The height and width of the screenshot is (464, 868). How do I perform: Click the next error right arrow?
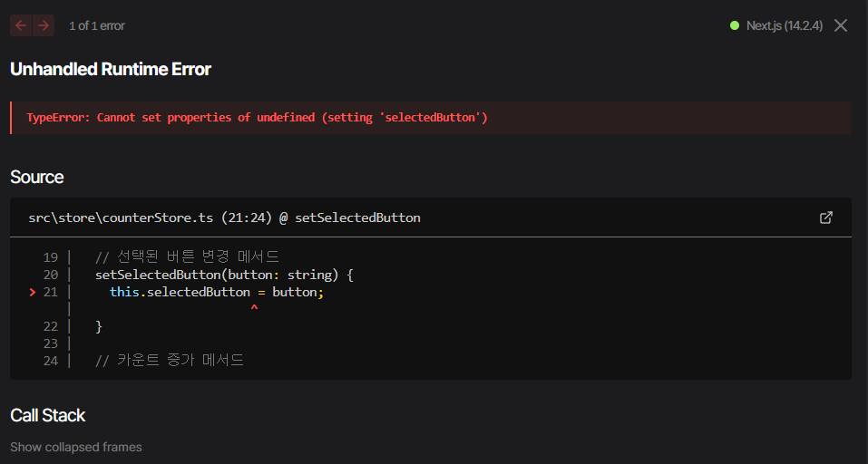[44, 25]
